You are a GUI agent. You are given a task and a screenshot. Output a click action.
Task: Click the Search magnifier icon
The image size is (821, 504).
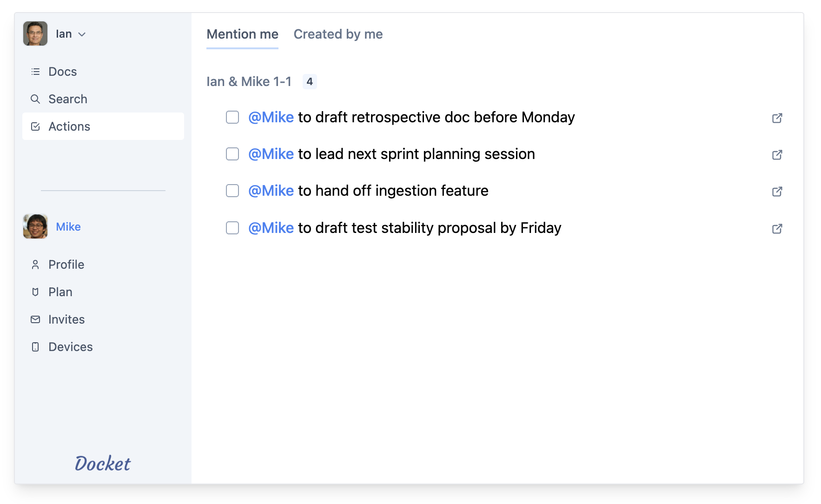[x=35, y=99]
